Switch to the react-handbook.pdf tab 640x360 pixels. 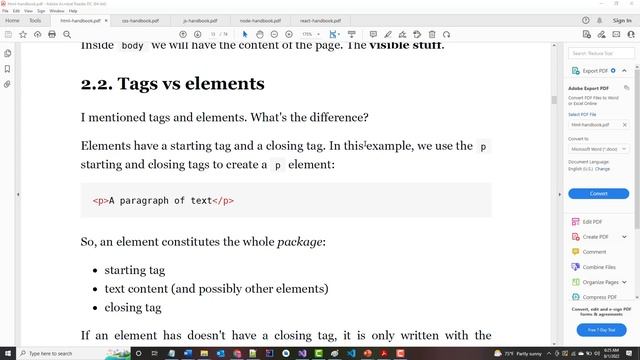tap(320, 21)
